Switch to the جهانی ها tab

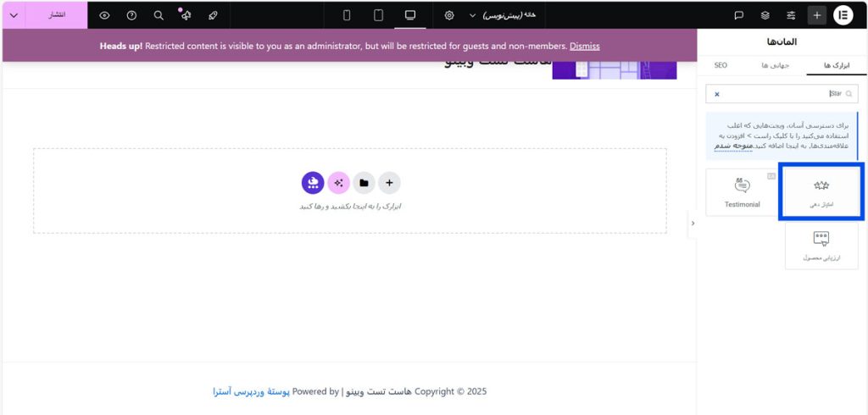pos(775,65)
